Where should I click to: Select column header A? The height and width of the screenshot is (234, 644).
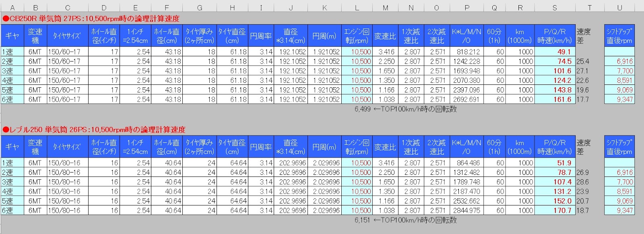12,8
